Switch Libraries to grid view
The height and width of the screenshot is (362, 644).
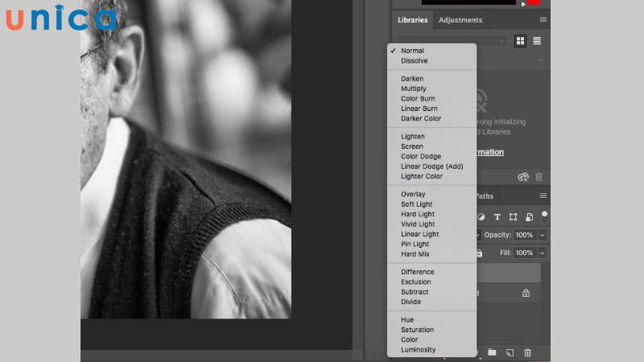pos(521,40)
